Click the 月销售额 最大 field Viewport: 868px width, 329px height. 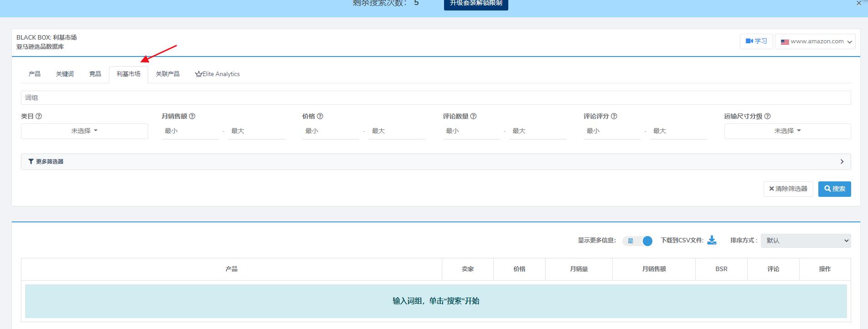pos(257,131)
